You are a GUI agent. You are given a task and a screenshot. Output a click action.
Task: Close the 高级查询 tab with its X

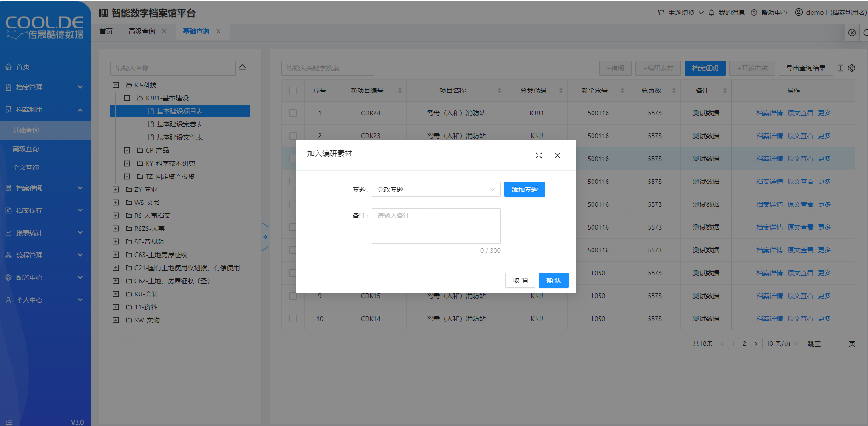[x=164, y=31]
